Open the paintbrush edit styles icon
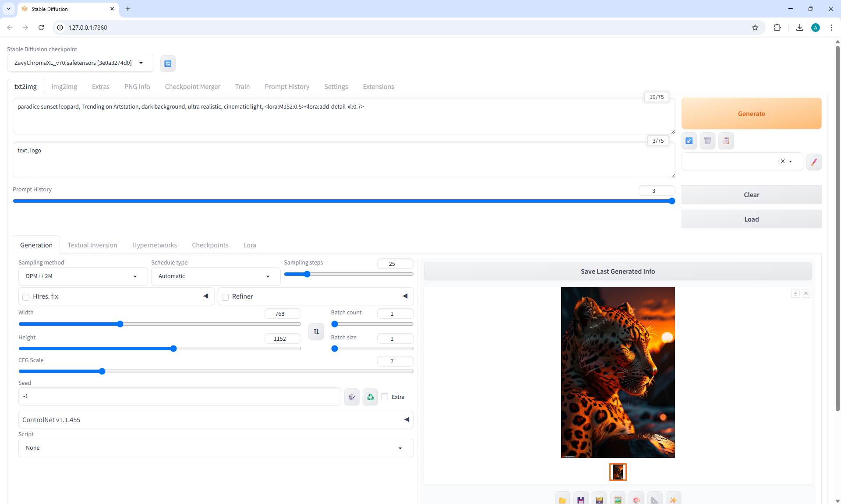The image size is (841, 504). (x=814, y=162)
